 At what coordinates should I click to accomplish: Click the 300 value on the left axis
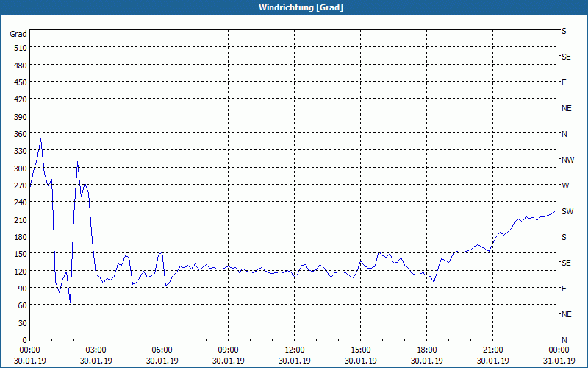21,169
